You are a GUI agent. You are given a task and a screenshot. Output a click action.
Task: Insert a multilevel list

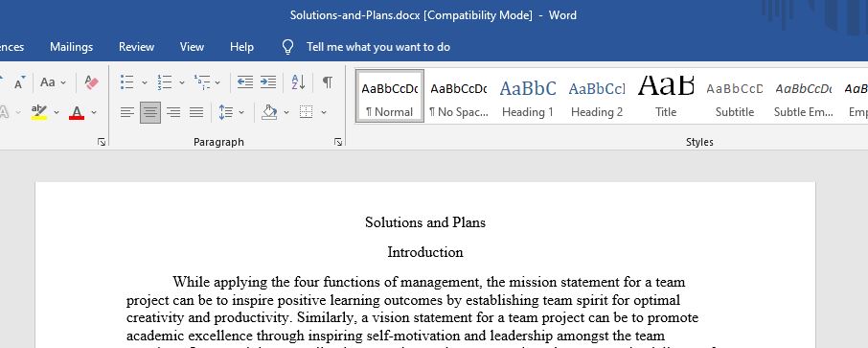[201, 82]
